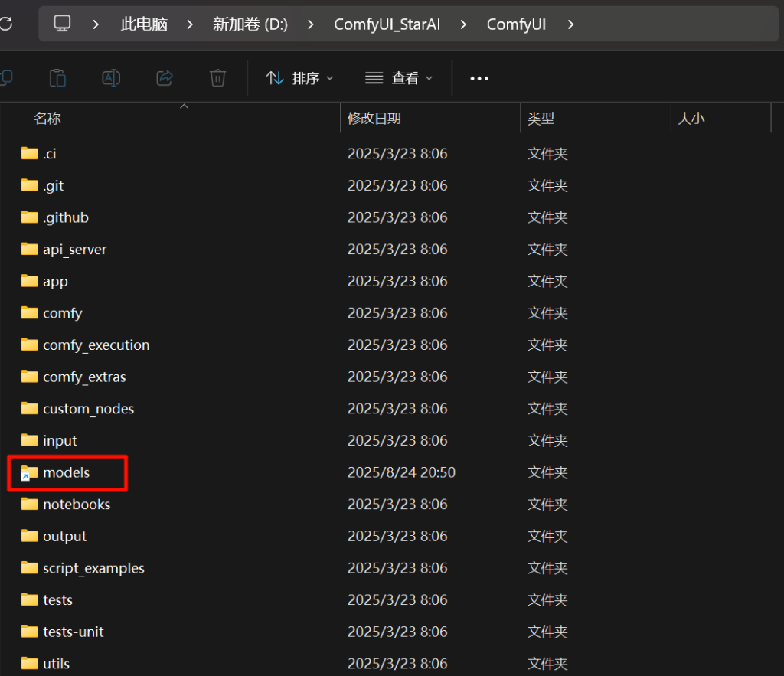Image resolution: width=784 pixels, height=676 pixels.
Task: Click the delete trash can icon
Action: pyautogui.click(x=217, y=78)
